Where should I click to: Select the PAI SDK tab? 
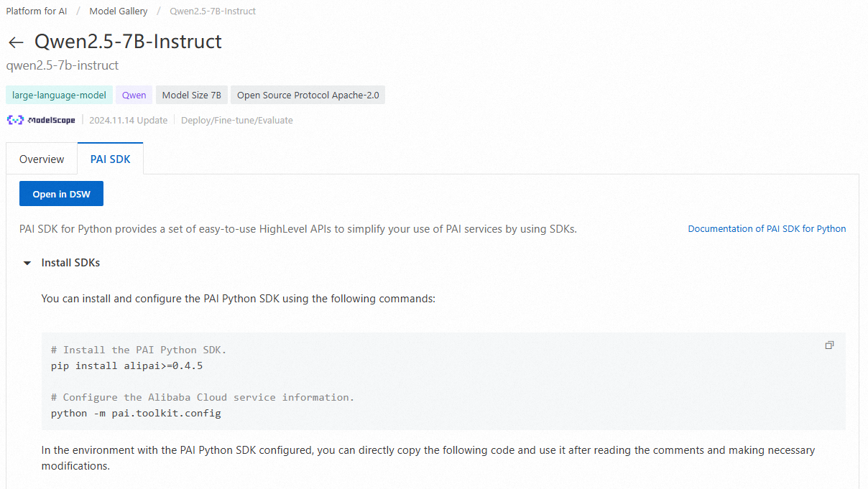(111, 159)
